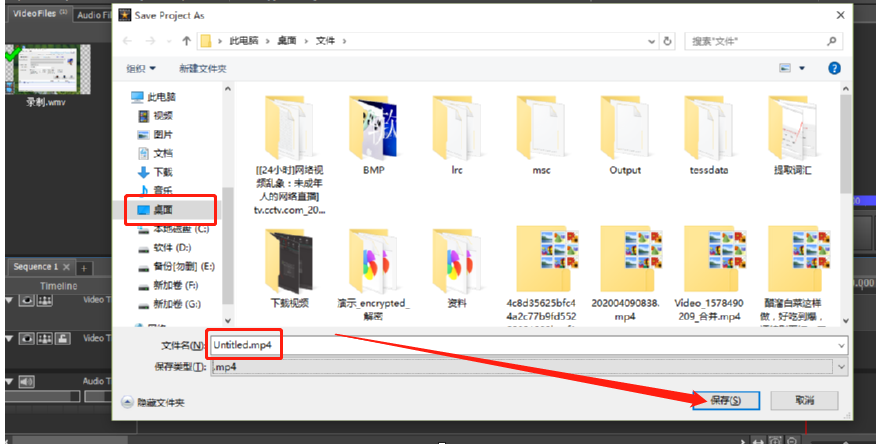This screenshot has height=444, width=876.
Task: Click the Up one level arrow
Action: [x=187, y=41]
